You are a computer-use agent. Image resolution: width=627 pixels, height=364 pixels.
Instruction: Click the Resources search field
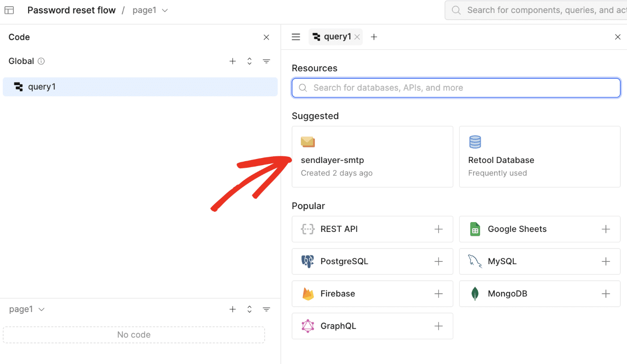tap(456, 88)
